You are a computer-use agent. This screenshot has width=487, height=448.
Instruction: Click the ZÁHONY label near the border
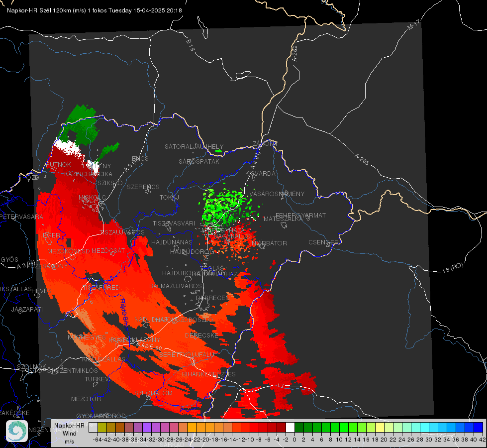[x=265, y=144]
